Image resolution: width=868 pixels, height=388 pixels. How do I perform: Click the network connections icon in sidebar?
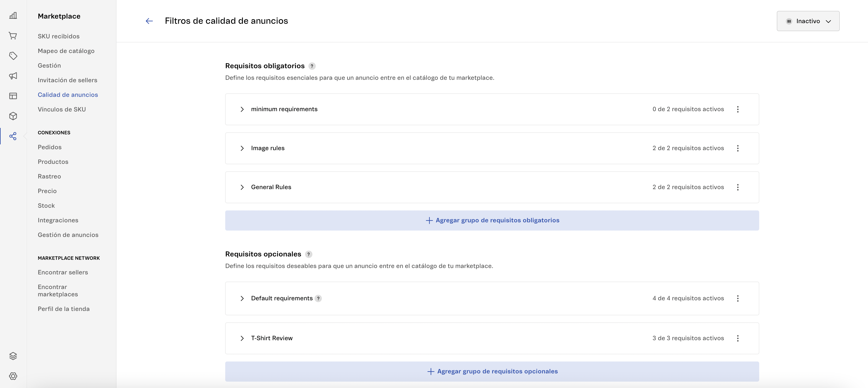13,136
